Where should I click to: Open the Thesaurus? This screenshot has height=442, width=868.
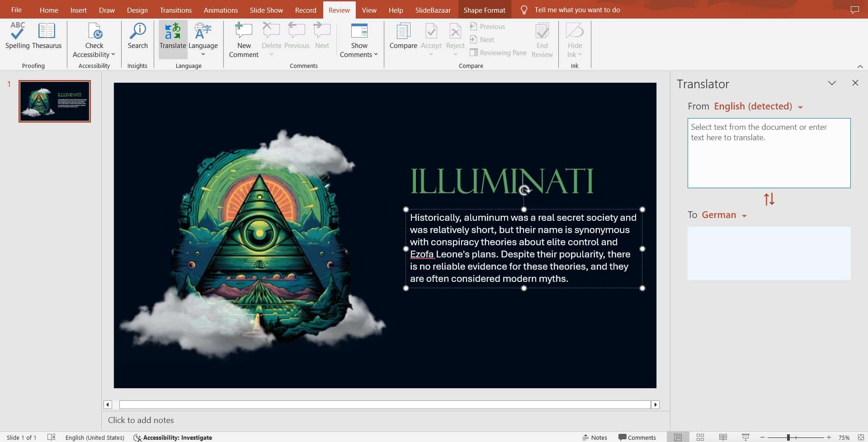pyautogui.click(x=46, y=36)
